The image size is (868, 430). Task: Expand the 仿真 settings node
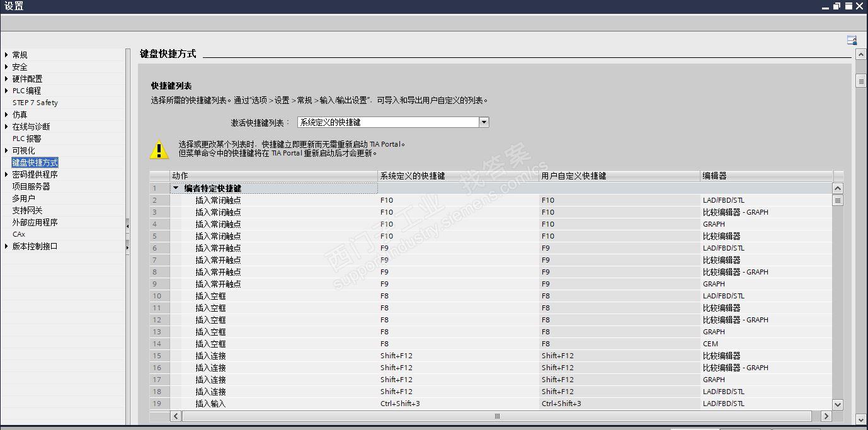pos(7,115)
